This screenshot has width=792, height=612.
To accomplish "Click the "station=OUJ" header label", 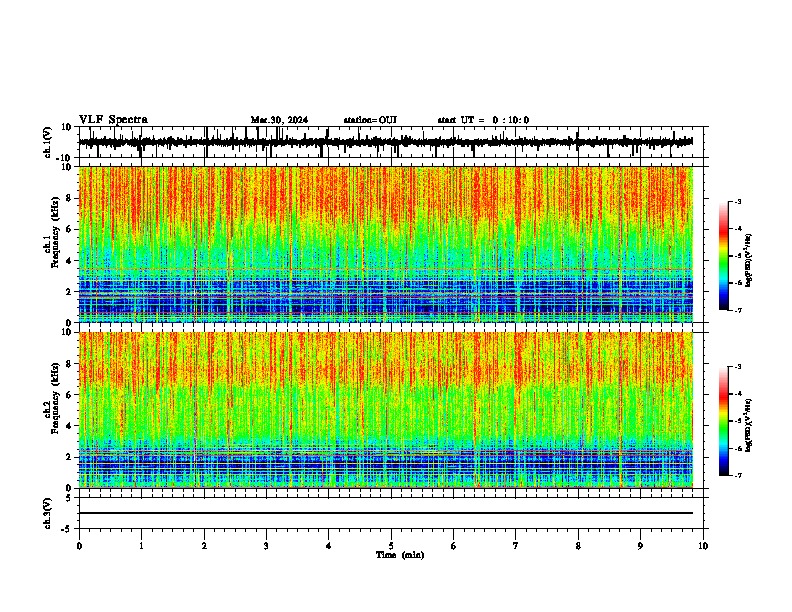I will click(x=370, y=120).
